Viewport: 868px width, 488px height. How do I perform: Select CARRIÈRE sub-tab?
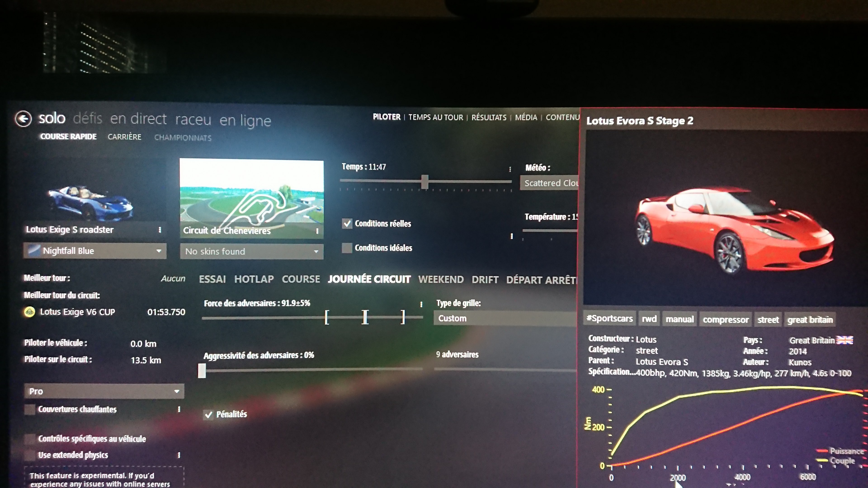point(124,137)
